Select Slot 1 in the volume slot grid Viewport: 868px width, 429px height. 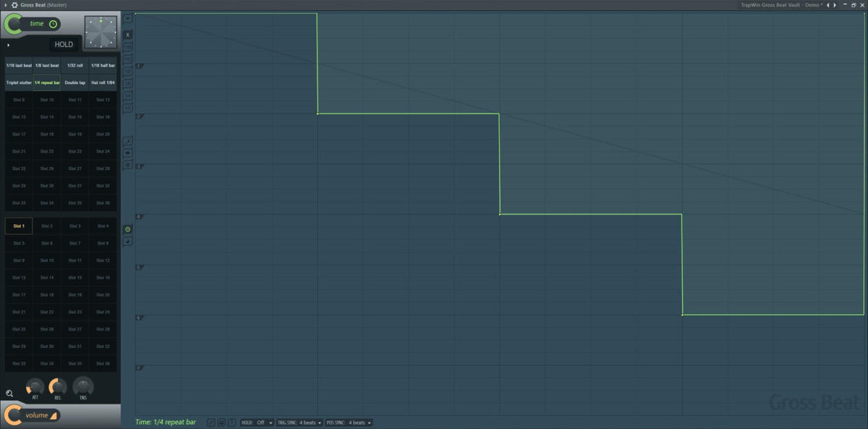coord(19,226)
